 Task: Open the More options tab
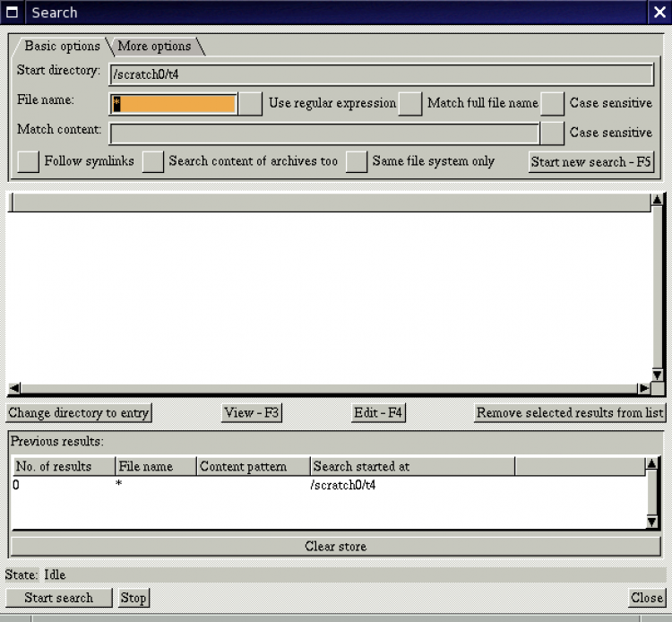click(154, 46)
